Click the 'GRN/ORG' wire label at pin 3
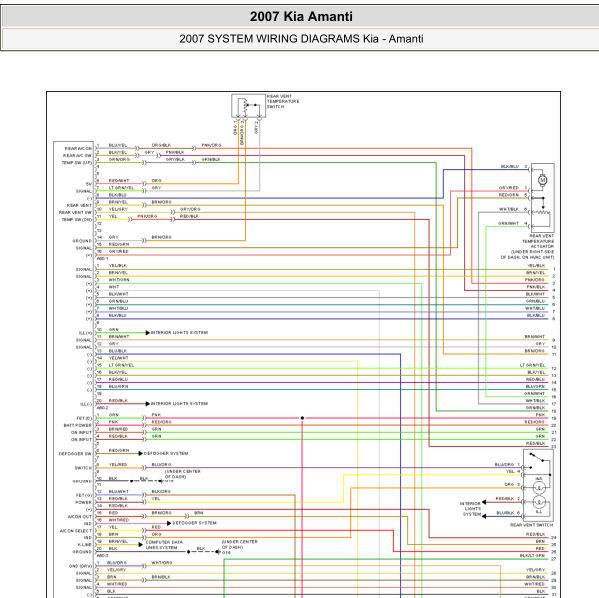The image size is (599, 598). point(119,159)
